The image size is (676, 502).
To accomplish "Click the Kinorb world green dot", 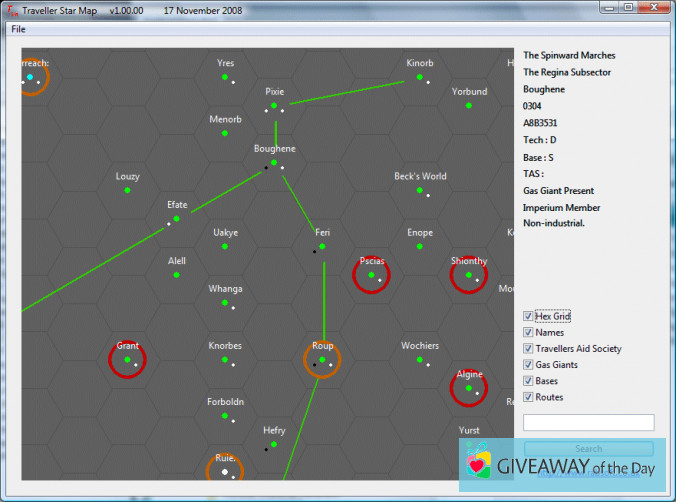I will pos(420,76).
